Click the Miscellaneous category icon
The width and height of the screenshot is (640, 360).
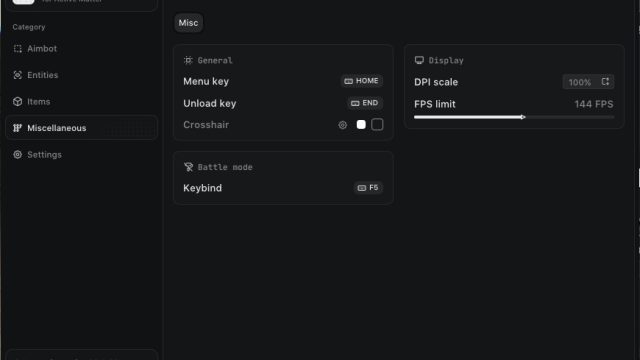18,128
